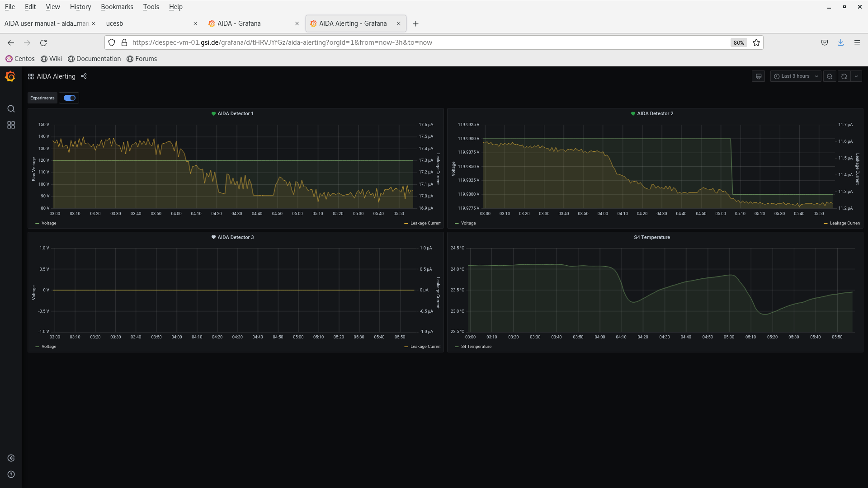868x488 pixels.
Task: Reload the current page
Action: [x=43, y=42]
